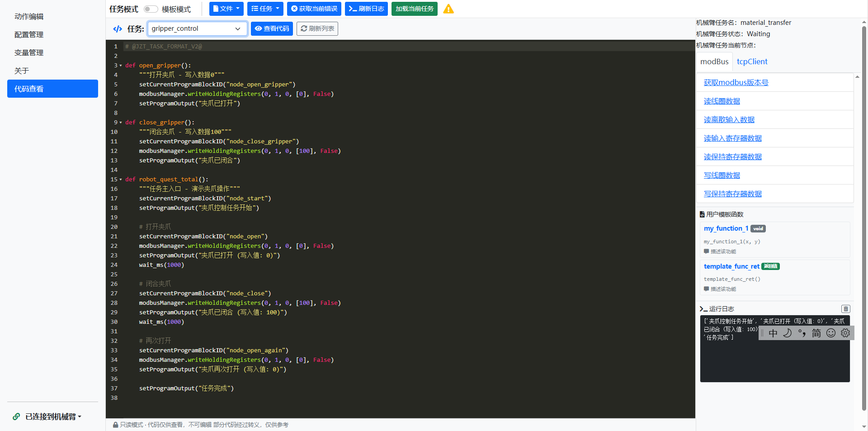This screenshot has height=431, width=868.
Task: Click the my_function_1(x, y) signature text
Action: [732, 242]
